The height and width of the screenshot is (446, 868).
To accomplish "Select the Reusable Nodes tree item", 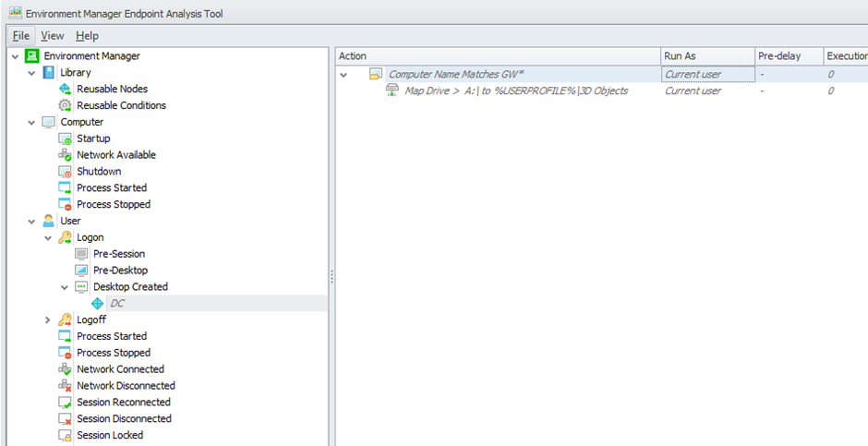I will pos(113,89).
